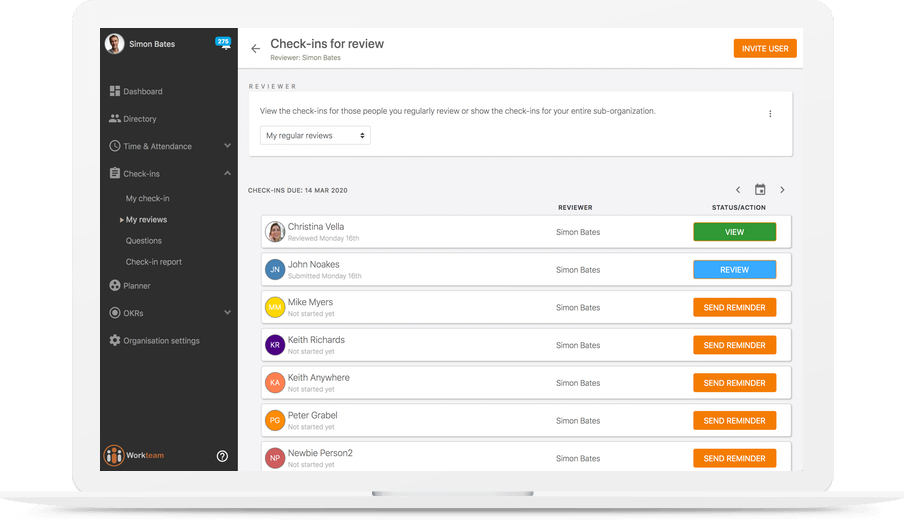Send reminder to Newbie Person2

click(x=734, y=458)
